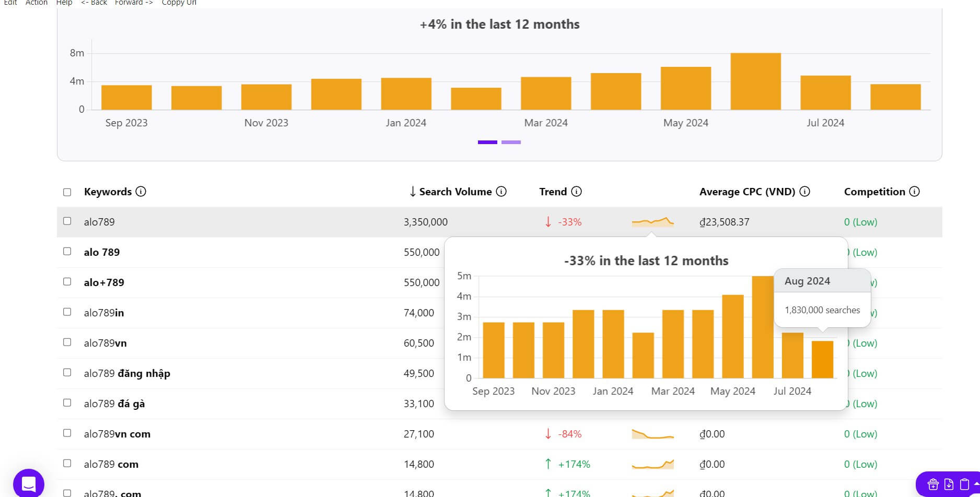
Task: Open the Edit menu
Action: pos(10,3)
